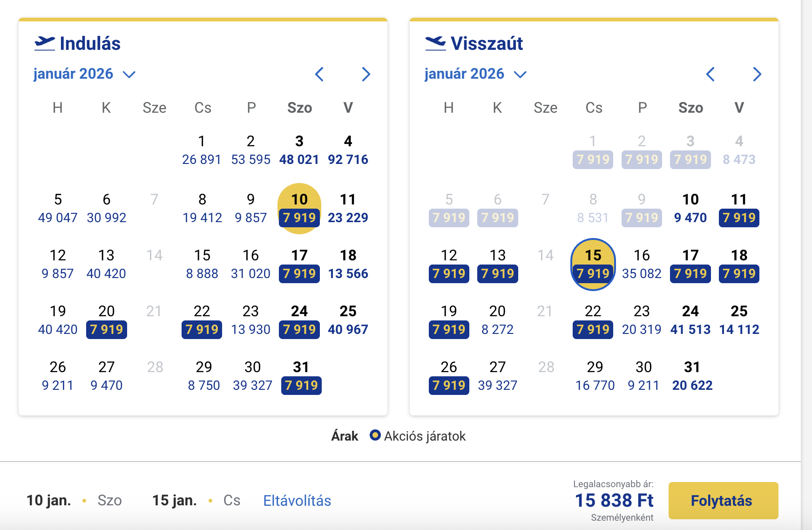This screenshot has width=812, height=530.
Task: Click the circled return date 15
Action: [592, 264]
